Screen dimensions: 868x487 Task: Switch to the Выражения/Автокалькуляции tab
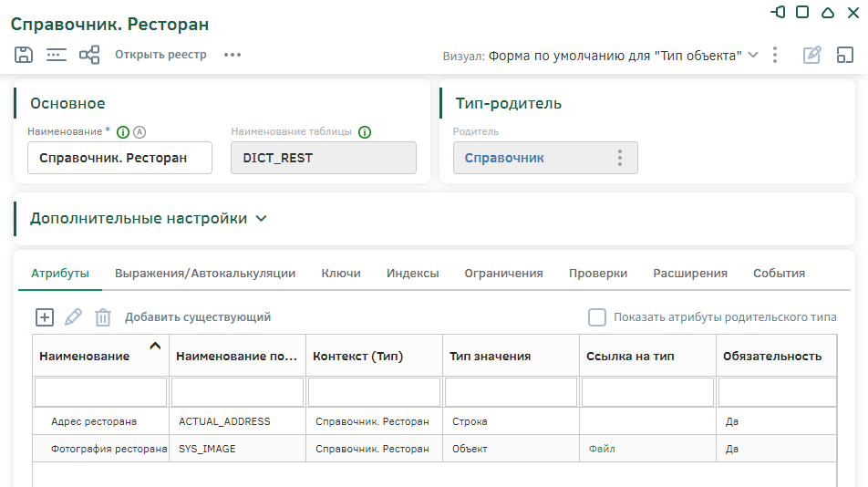click(205, 273)
